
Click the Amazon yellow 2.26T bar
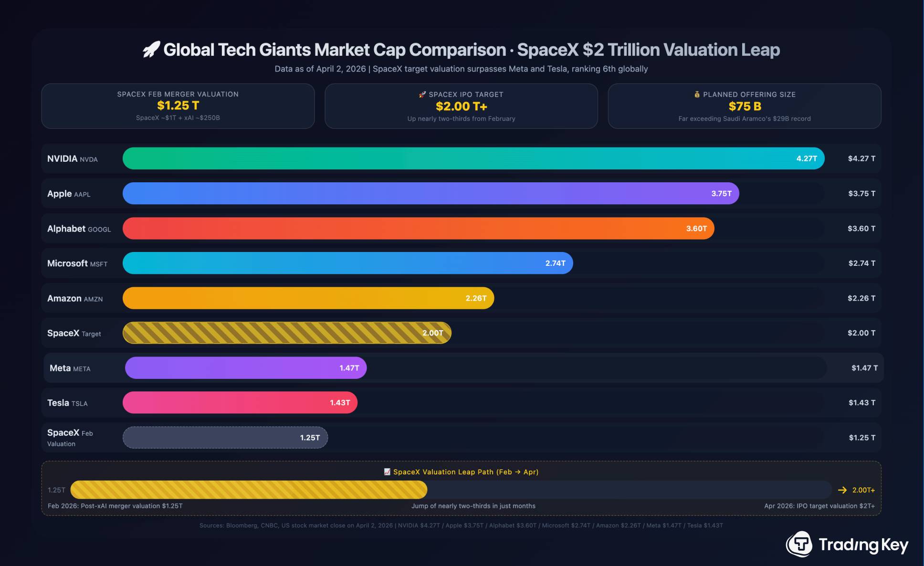[x=308, y=298]
